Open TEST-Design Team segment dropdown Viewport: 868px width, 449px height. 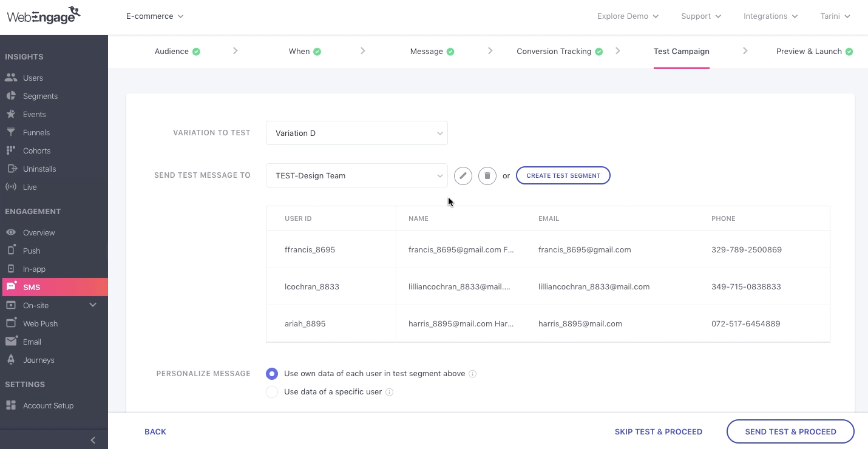point(357,175)
